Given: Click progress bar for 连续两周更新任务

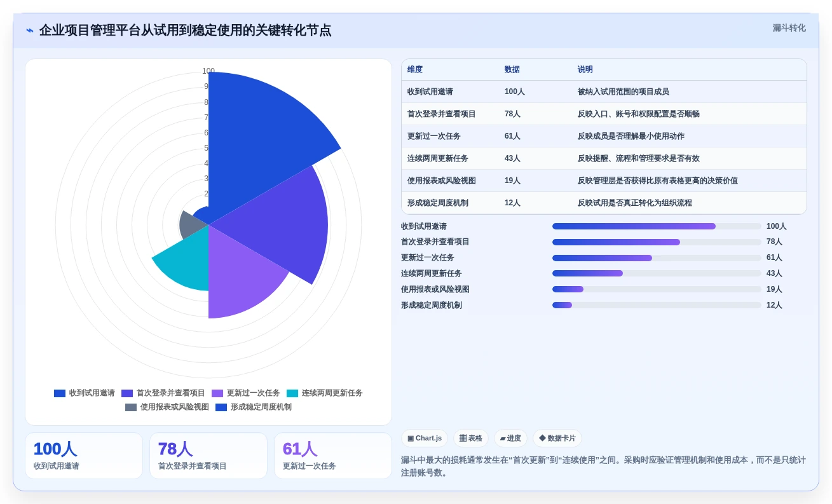Looking at the screenshot, I should (657, 273).
